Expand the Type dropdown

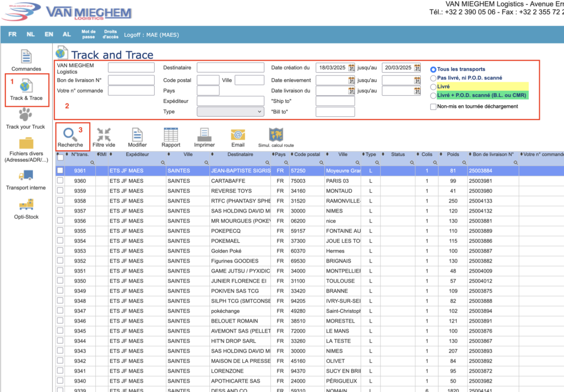(230, 112)
